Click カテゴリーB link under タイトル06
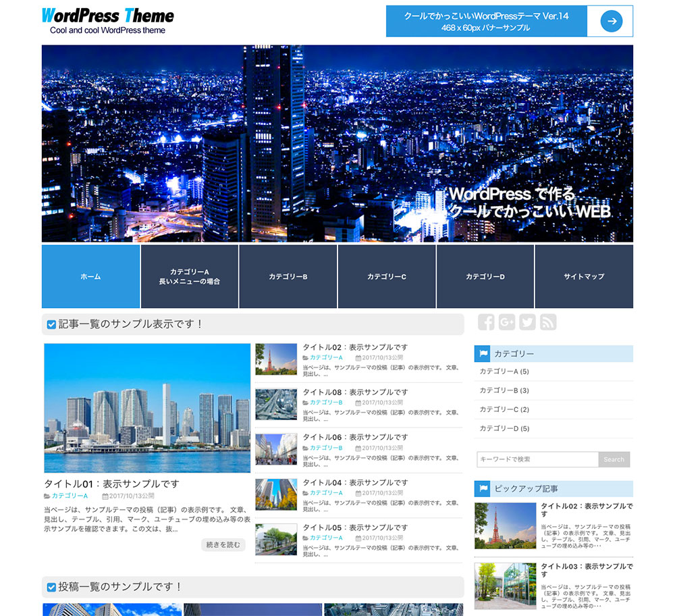The width and height of the screenshot is (675, 616). (x=326, y=448)
